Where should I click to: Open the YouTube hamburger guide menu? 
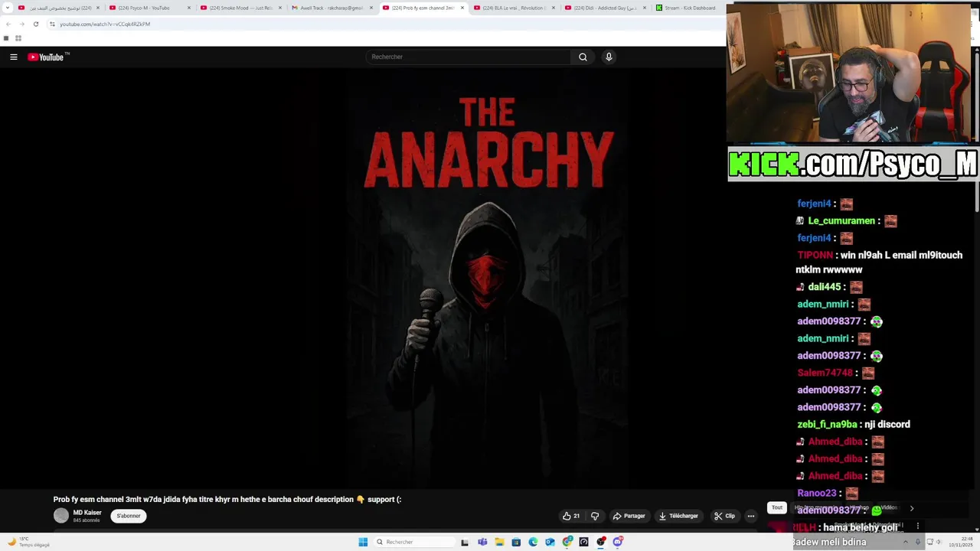pyautogui.click(x=14, y=57)
